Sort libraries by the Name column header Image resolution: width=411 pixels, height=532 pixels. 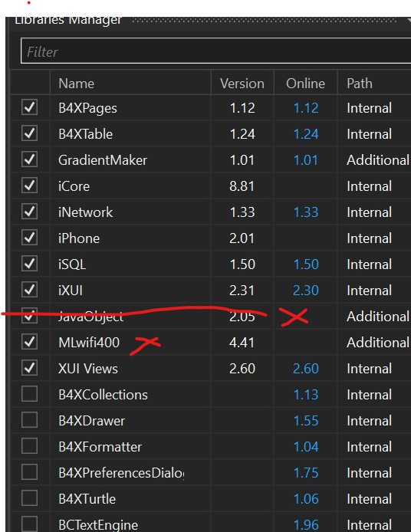[77, 84]
